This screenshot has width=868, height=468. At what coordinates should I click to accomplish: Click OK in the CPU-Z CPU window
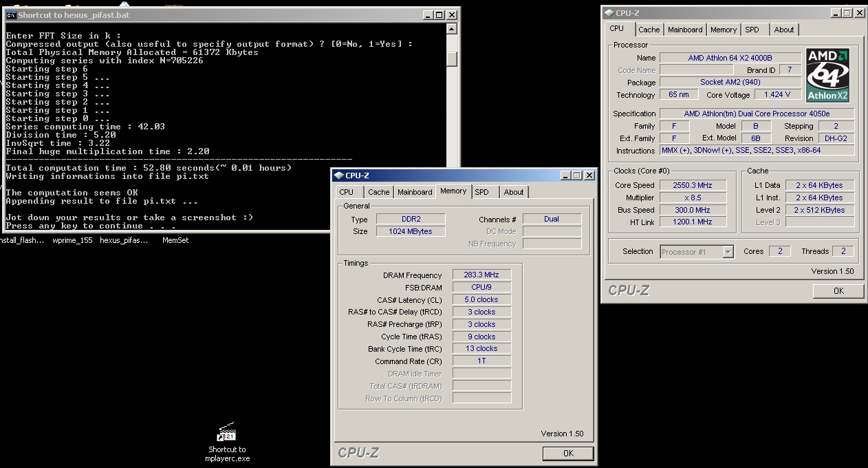pos(838,291)
